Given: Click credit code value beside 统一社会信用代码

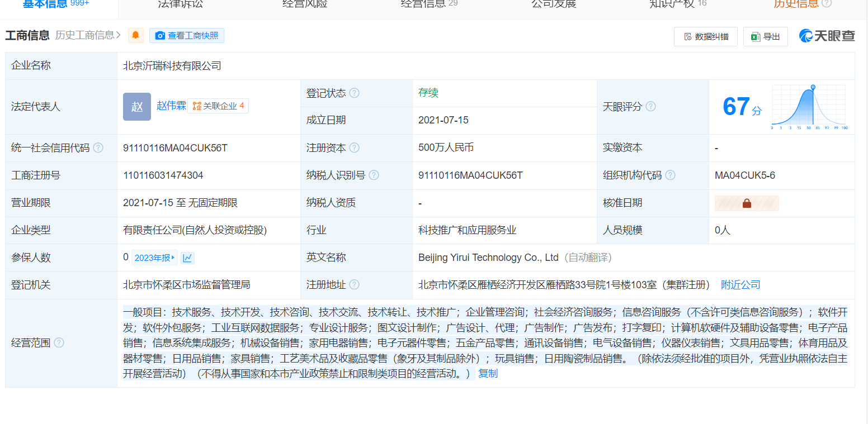Looking at the screenshot, I should pos(176,148).
